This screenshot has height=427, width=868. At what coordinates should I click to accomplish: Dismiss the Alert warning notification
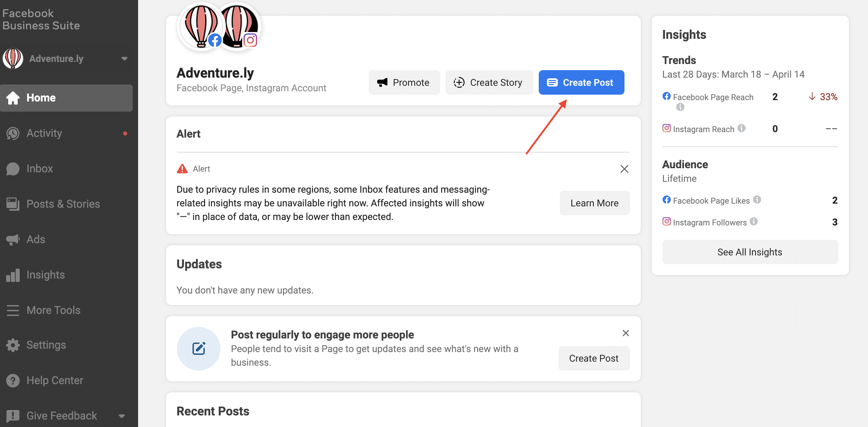click(x=624, y=169)
